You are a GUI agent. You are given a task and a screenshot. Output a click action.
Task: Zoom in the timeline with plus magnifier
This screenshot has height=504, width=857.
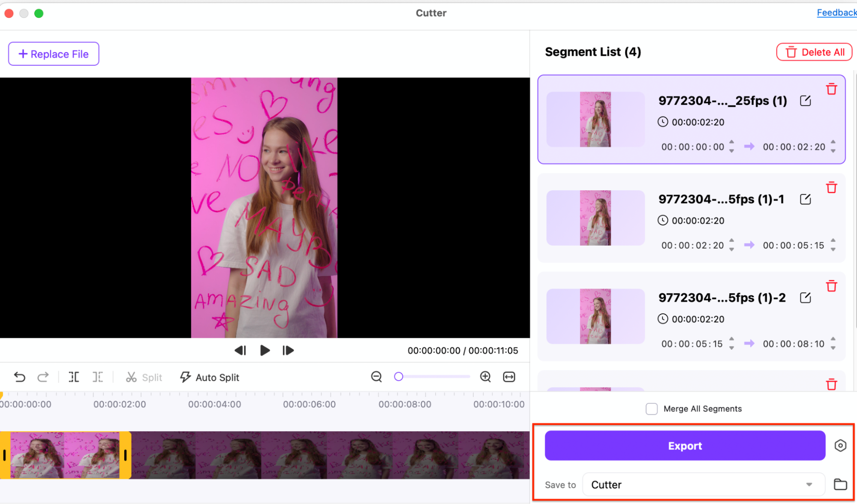tap(485, 377)
